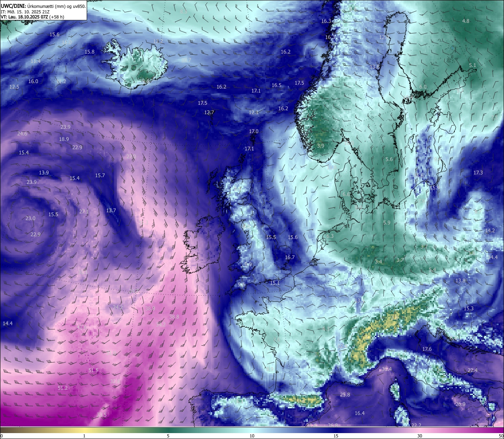Screen dimensions: 504x439
Task: Click the map value 51.2
Action: 63,388
